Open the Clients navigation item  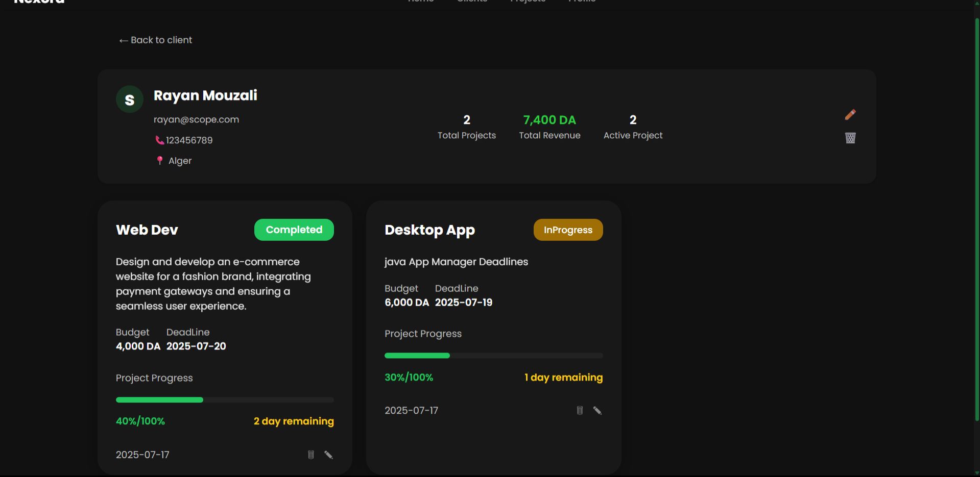pos(471,2)
